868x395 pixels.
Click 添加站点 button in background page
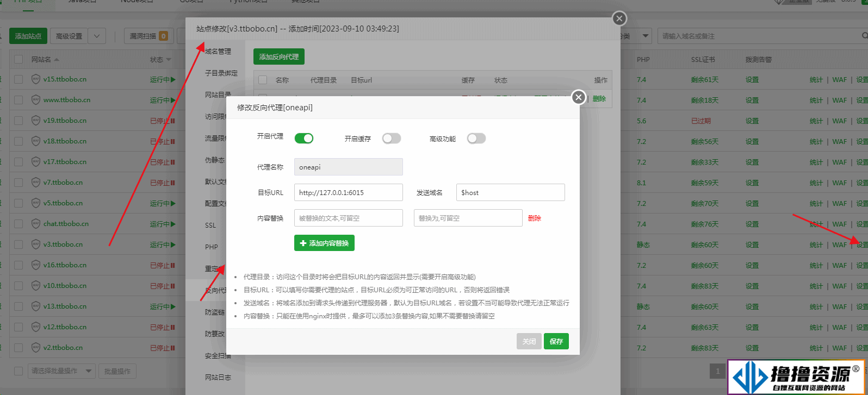(28, 36)
